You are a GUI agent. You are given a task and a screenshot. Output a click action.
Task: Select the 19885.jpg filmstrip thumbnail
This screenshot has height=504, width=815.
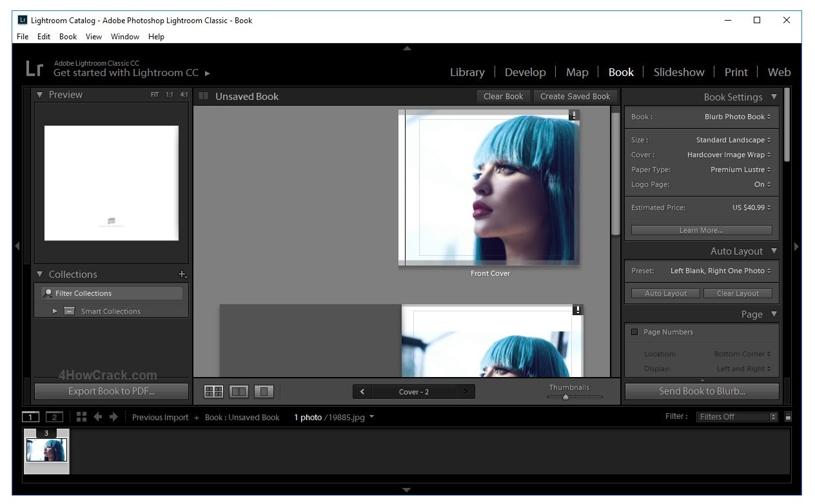pos(46,450)
